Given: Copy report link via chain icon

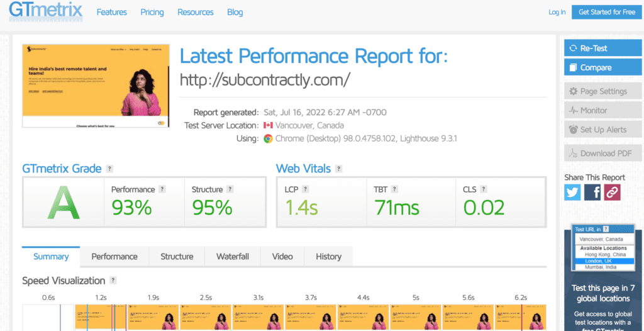Looking at the screenshot, I should pos(613,193).
